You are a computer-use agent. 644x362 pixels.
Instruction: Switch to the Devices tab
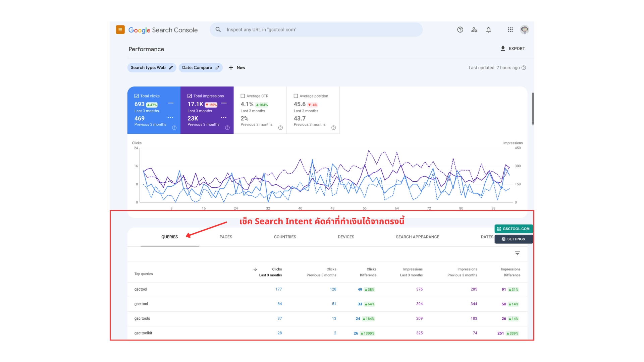pyautogui.click(x=346, y=237)
